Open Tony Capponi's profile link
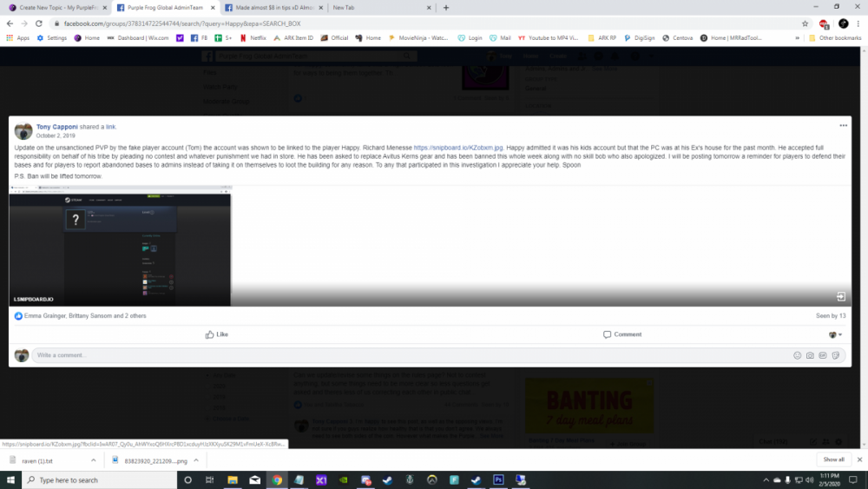868x489 pixels. coord(57,127)
